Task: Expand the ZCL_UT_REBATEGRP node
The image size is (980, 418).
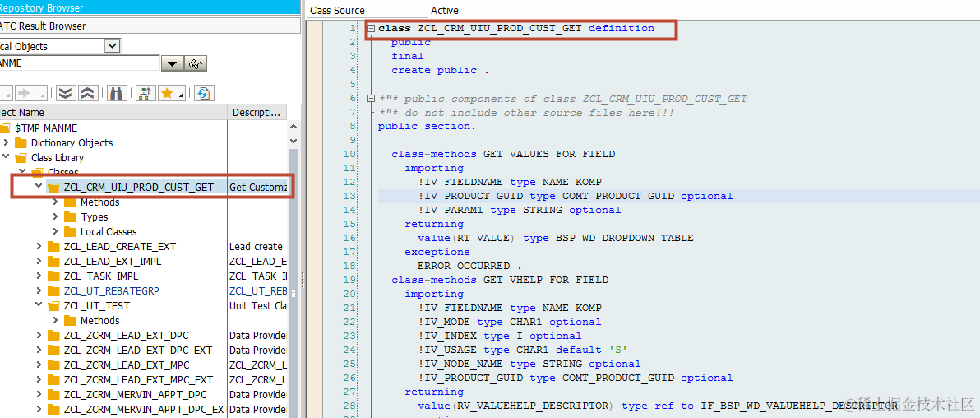Action: point(39,291)
